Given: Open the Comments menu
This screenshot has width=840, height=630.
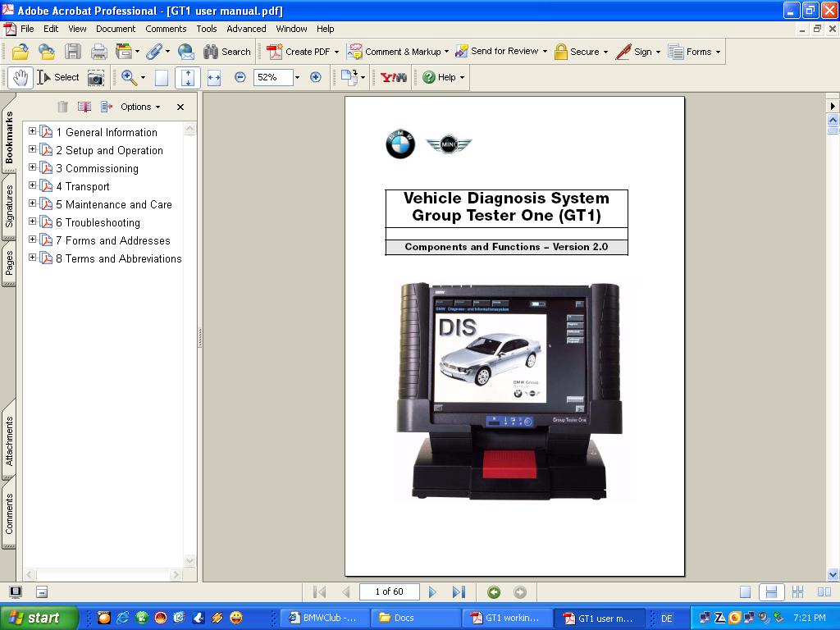Looking at the screenshot, I should [x=166, y=29].
